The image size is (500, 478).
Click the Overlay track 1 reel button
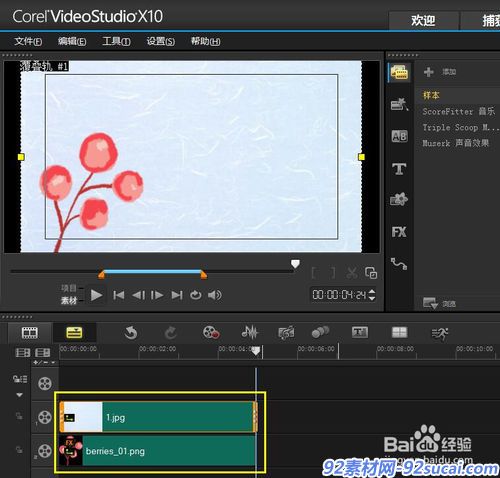tap(45, 417)
